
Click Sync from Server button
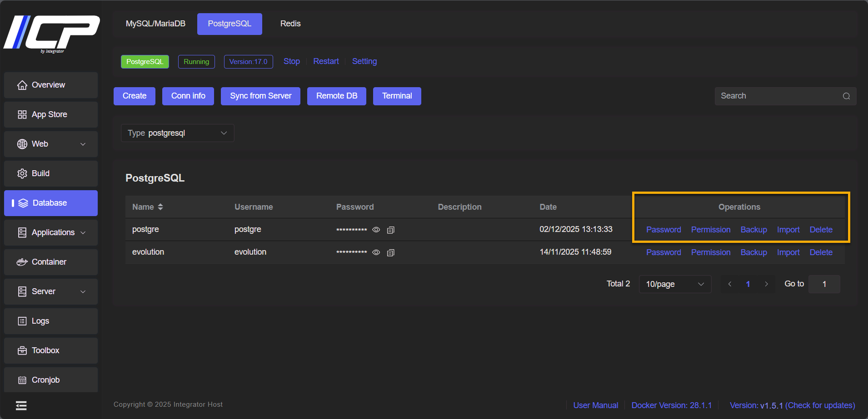coord(261,96)
